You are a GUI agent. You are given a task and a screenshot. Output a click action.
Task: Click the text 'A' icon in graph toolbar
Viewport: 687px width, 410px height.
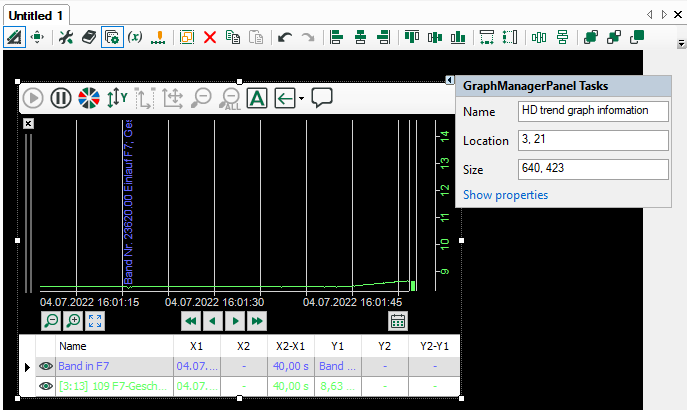pos(256,98)
